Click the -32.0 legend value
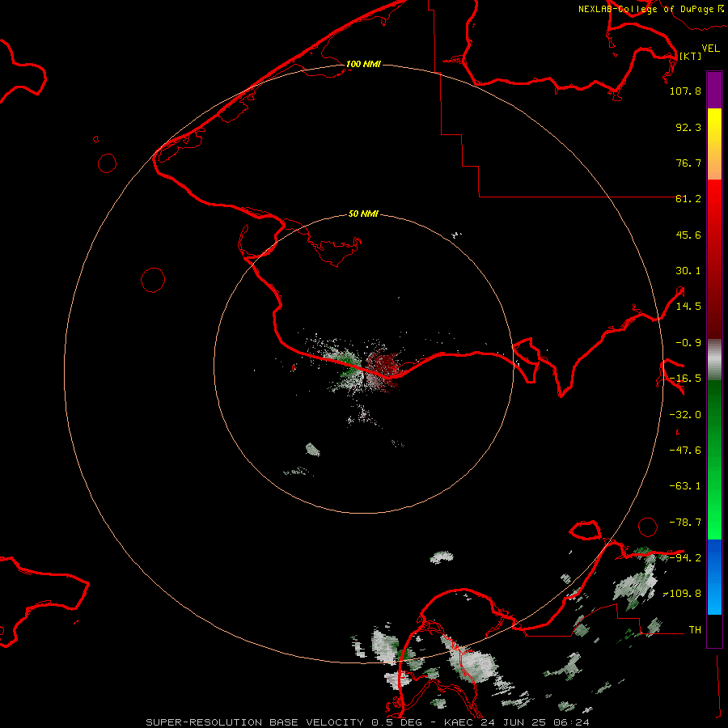Screen dimensions: 728x728 click(685, 415)
